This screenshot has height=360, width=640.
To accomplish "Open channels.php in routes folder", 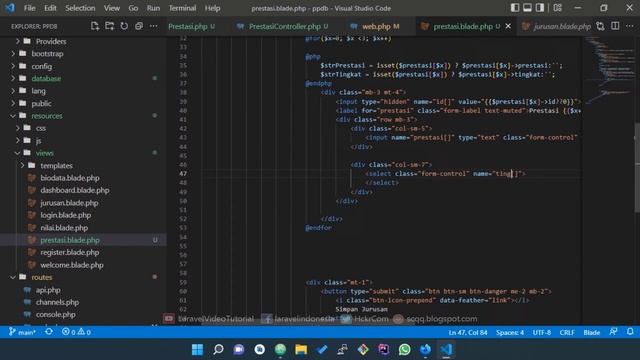I will point(57,302).
